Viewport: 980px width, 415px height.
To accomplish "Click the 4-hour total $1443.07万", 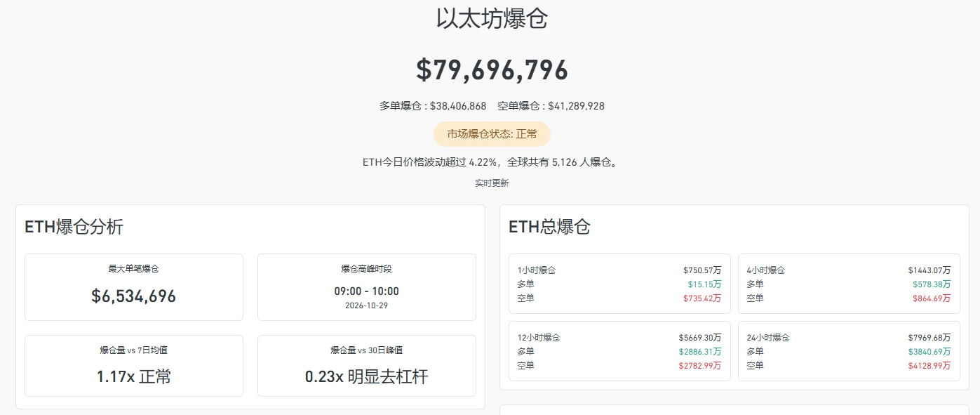I will 929,270.
